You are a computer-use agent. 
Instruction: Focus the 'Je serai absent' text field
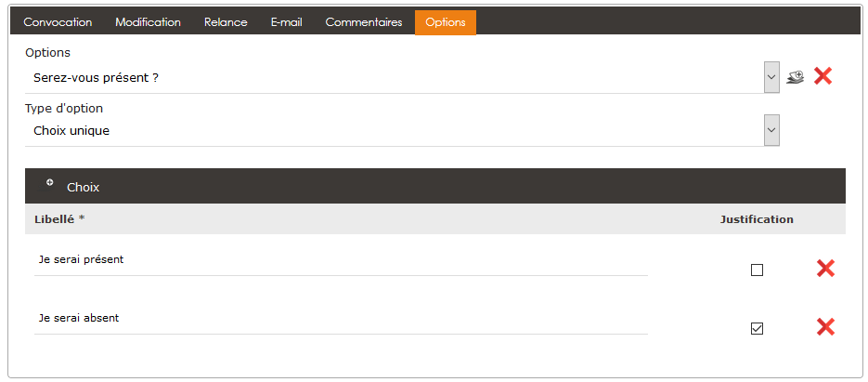(341, 319)
